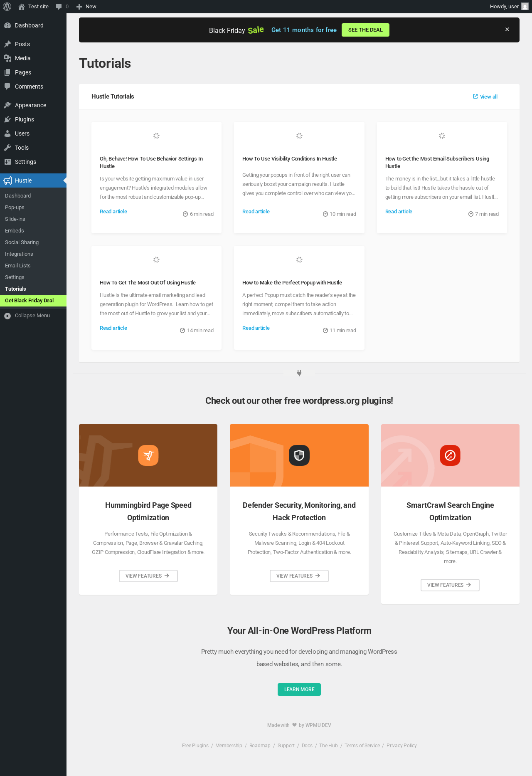The height and width of the screenshot is (776, 532).
Task: Click the Dashboard gauge icon in sidebar
Action: [x=7, y=25]
